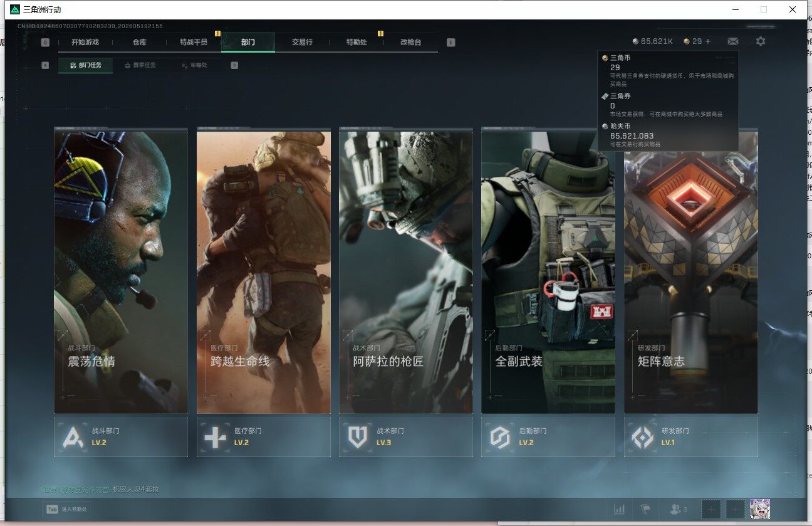Open the 跨越生命线 mission card
The width and height of the screenshot is (812, 526).
tap(264, 272)
